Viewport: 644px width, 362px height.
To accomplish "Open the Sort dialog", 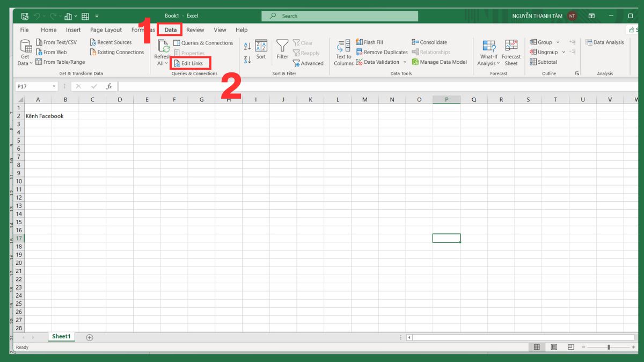I will pos(261,49).
